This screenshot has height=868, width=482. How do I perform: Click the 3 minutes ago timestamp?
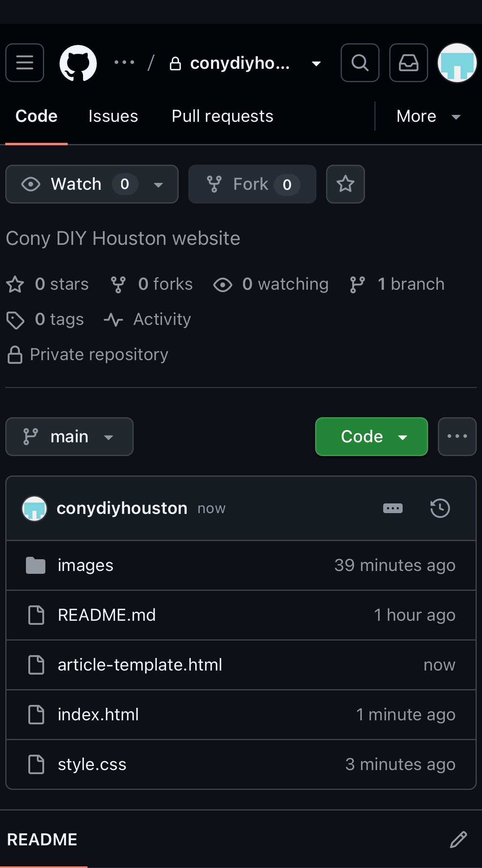(400, 764)
